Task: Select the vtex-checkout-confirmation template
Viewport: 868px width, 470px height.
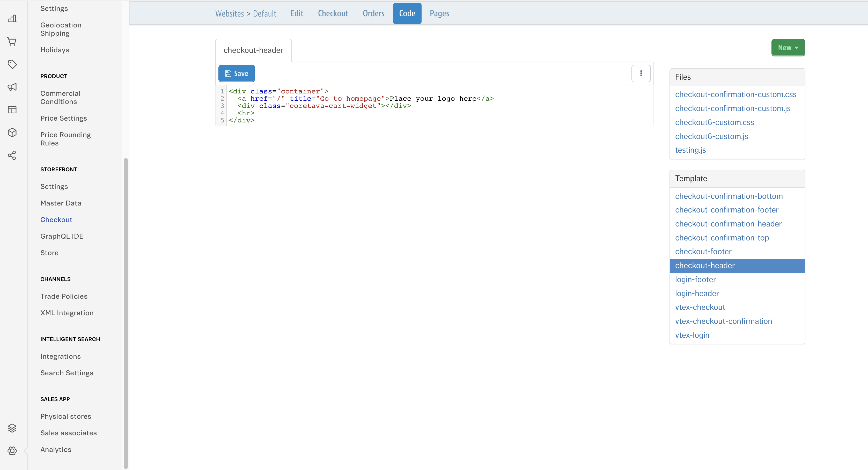Action: (x=723, y=321)
